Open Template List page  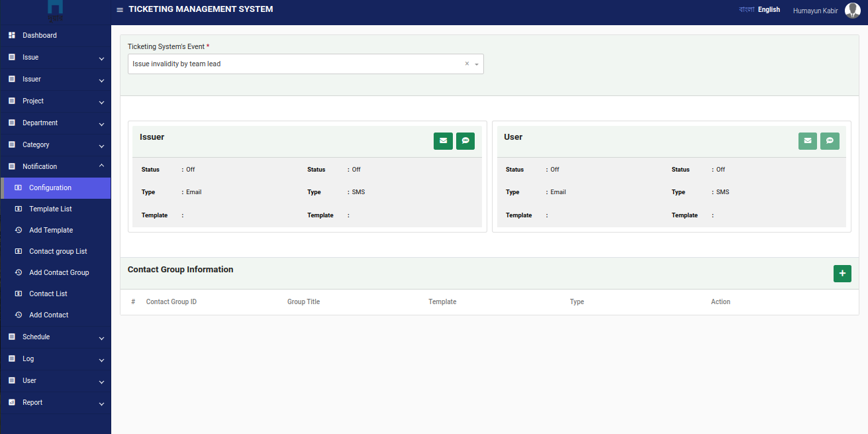56,209
